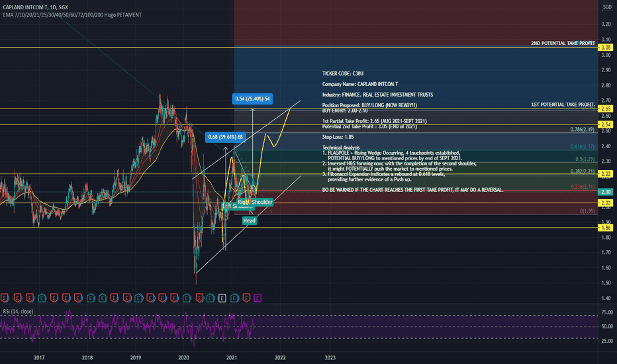Click the CAPLAND INTCOM T symbol title
This screenshot has height=364, width=617.
35,7
